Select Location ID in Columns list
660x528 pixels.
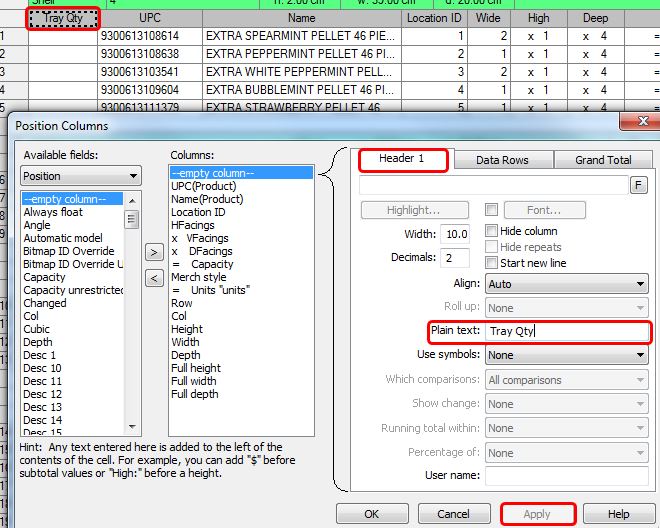pos(198,212)
